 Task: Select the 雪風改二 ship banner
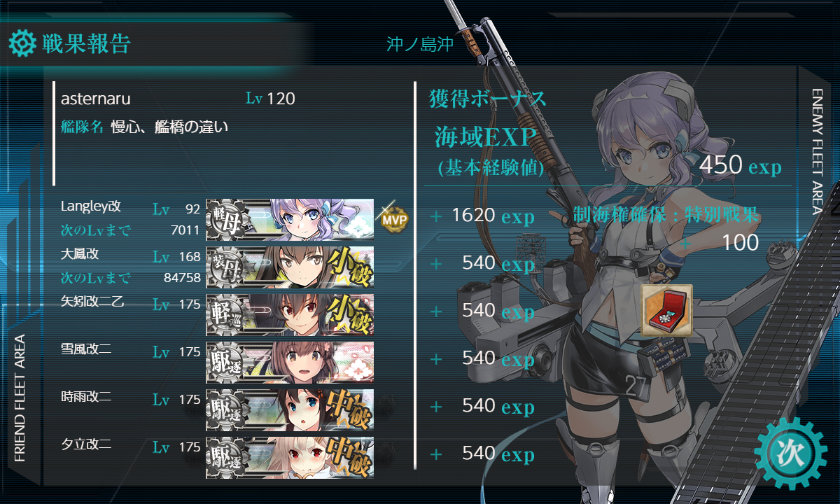point(290,362)
